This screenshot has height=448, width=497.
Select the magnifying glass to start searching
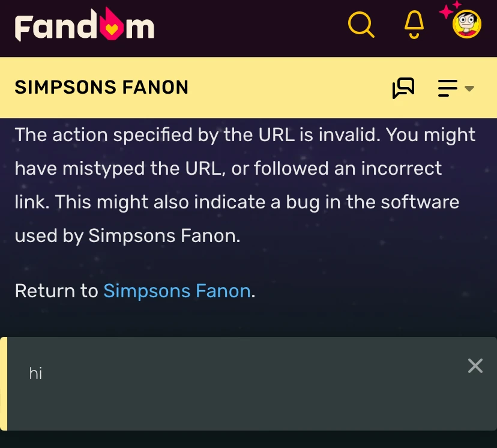[361, 25]
